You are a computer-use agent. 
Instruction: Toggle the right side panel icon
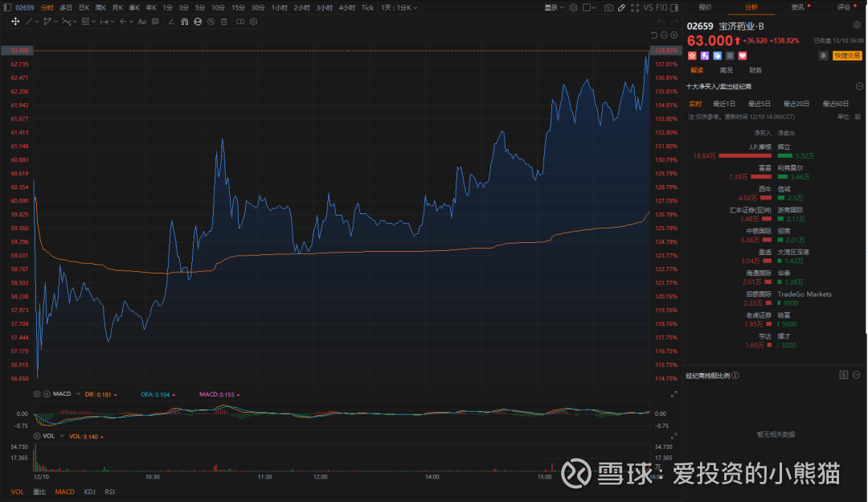point(674,8)
